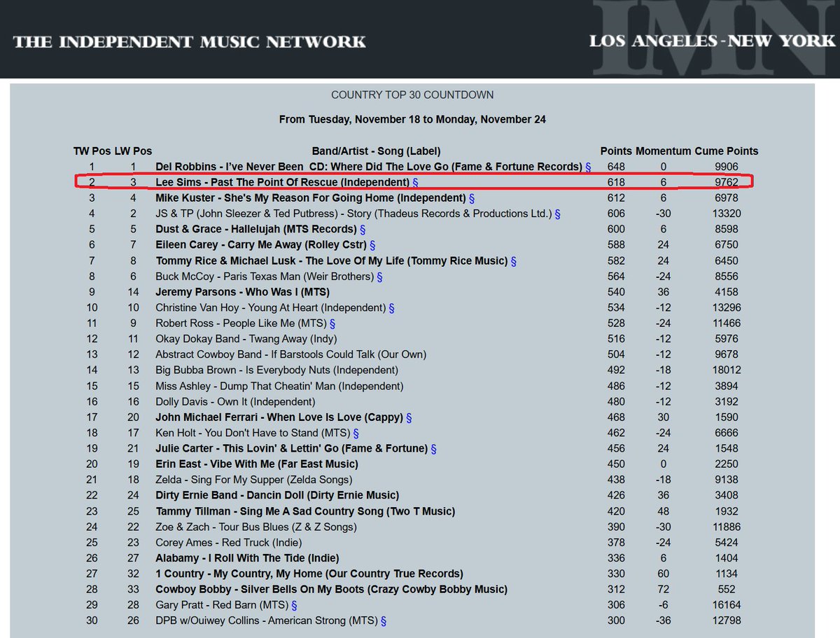Click Alabamy - I Roll With The Tide
The image size is (840, 638).
point(247,558)
